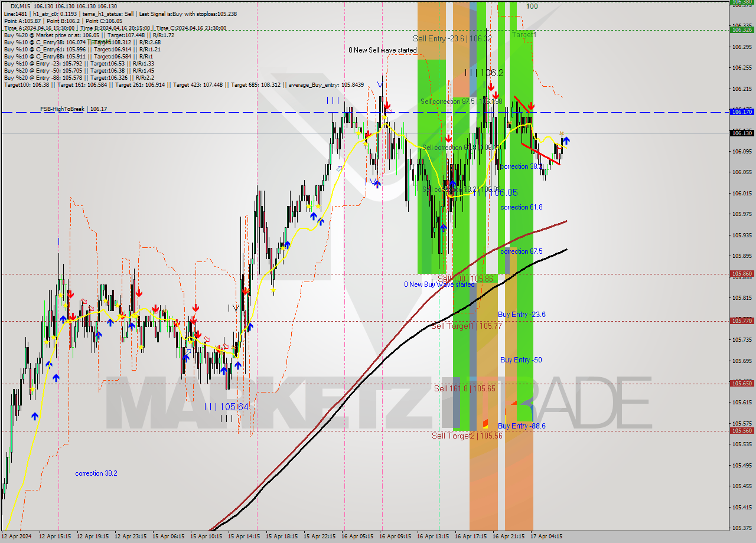Click '12 Apr 15:15' on the time axis
The width and height of the screenshot is (756, 543).
(55, 537)
